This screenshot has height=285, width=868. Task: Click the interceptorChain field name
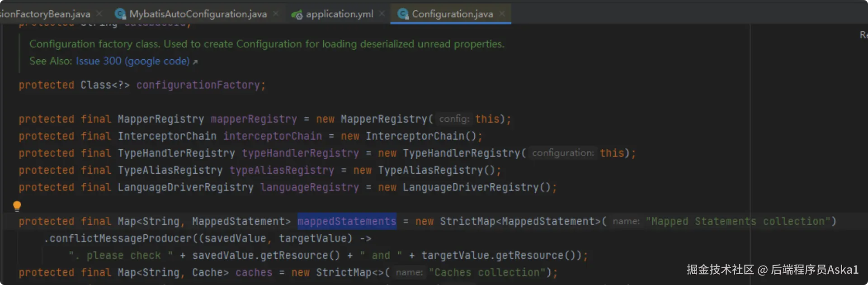[x=272, y=136]
